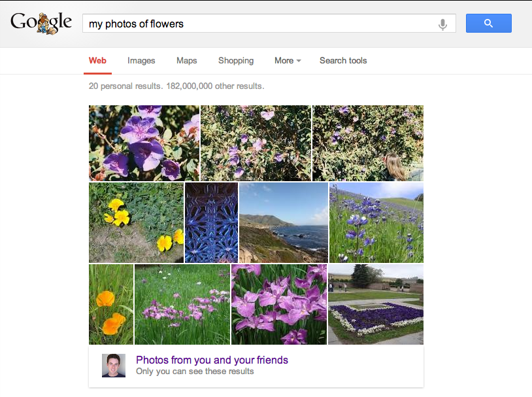This screenshot has width=532, height=397.
Task: Switch to the Maps tab
Action: coord(186,60)
